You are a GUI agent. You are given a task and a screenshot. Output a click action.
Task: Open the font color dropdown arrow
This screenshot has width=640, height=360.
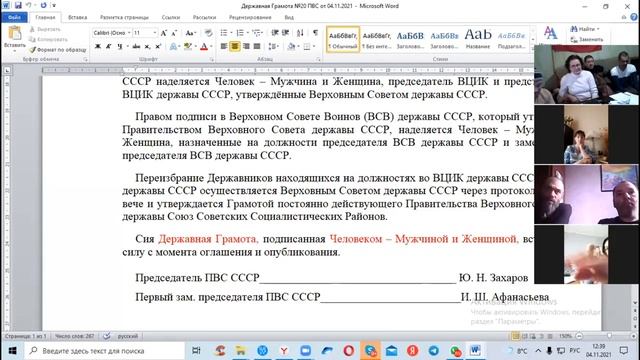(x=211, y=47)
